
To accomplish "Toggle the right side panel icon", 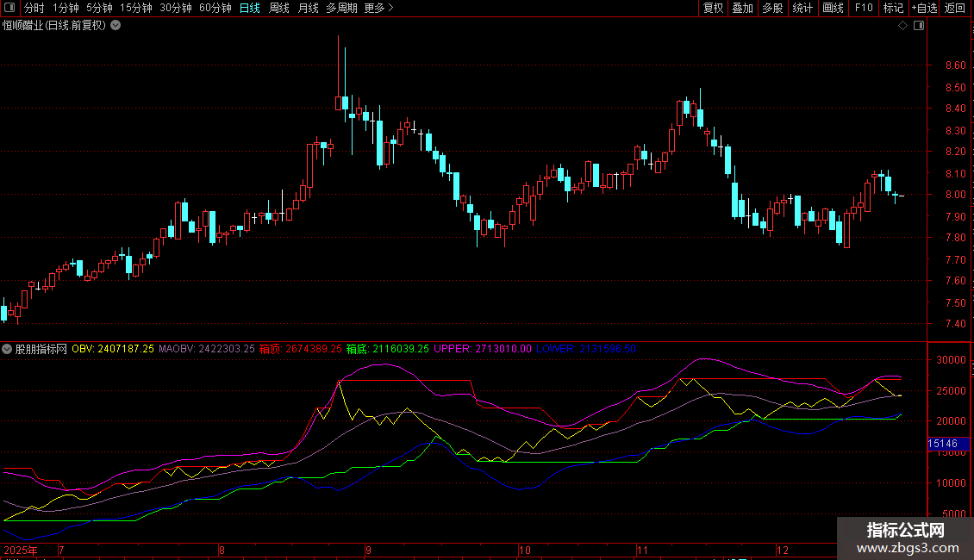I will (x=919, y=26).
